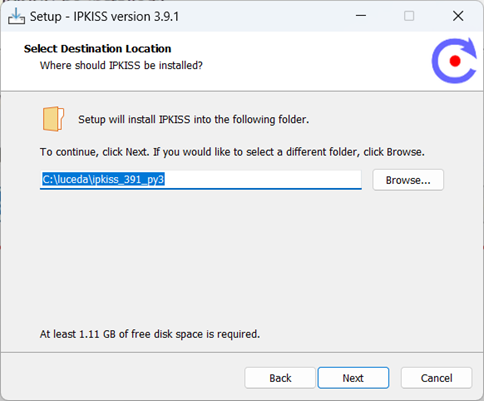Click blank footer area left of Back button
484x401 pixels.
click(123, 378)
